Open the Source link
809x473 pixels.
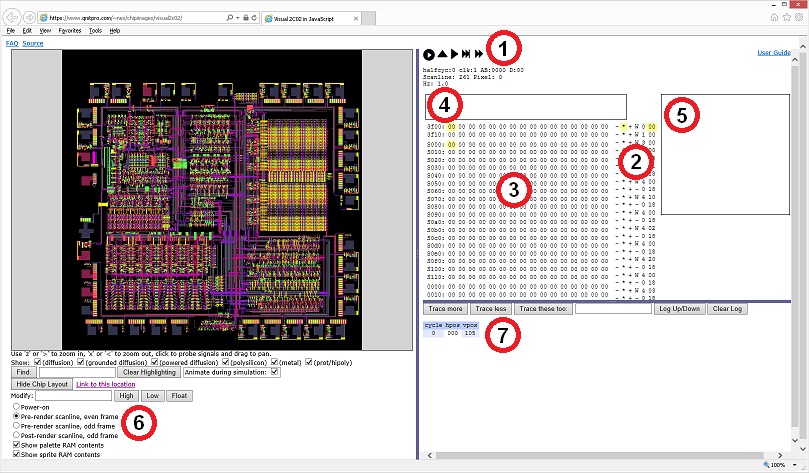click(33, 43)
